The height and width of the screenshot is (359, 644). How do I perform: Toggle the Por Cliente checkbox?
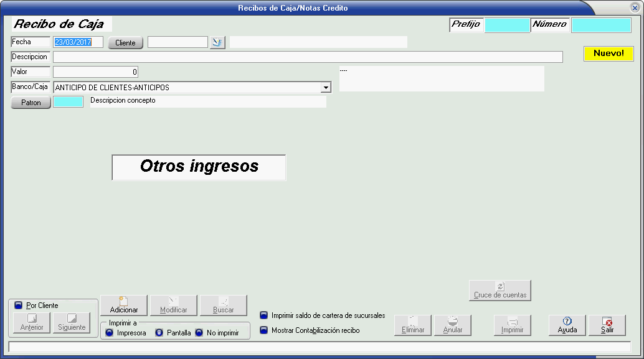point(18,305)
